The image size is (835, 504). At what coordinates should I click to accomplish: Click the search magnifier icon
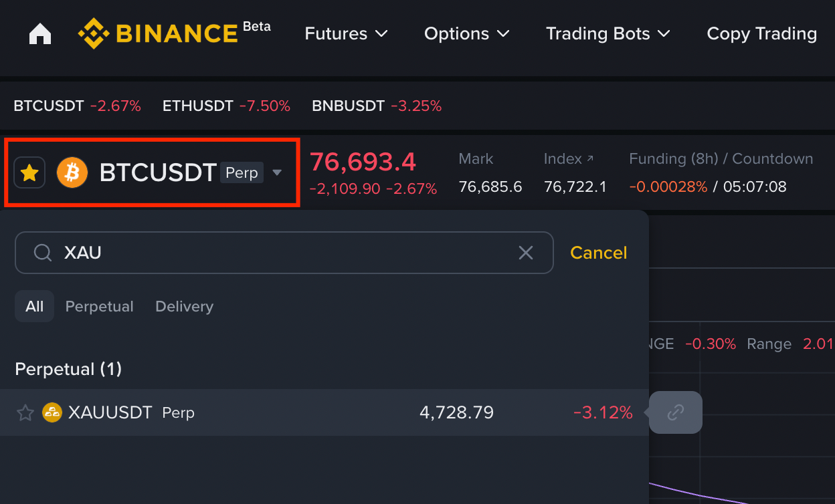(x=43, y=253)
